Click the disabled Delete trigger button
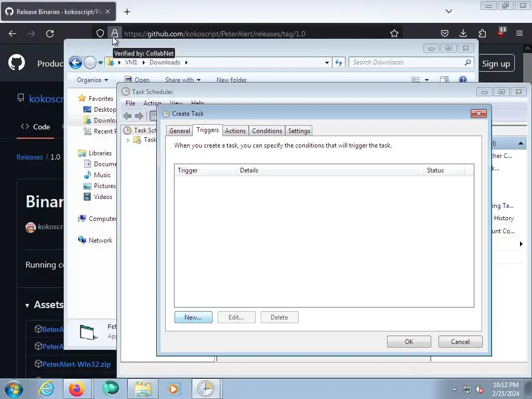 (279, 317)
